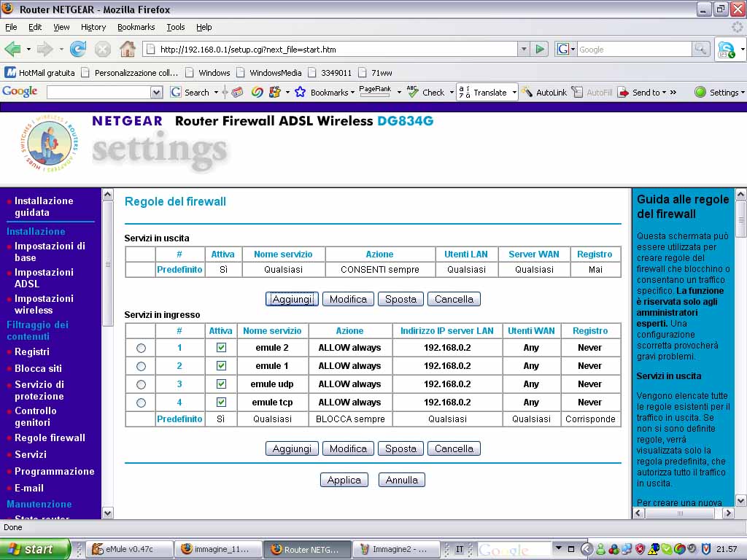Viewport: 747px width, 560px height.
Task: Click the PageRank indicator
Action: pos(375,91)
